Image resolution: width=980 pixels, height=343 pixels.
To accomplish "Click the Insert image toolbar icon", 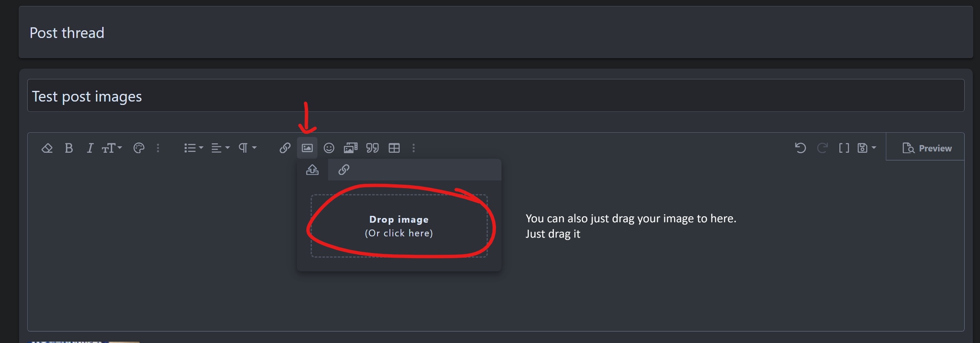I will 307,148.
